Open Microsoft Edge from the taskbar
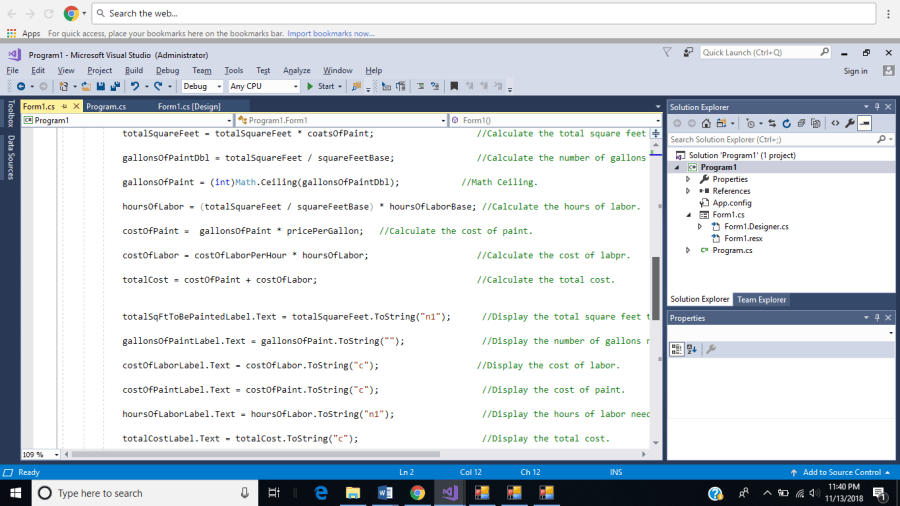The height and width of the screenshot is (506, 900). click(321, 493)
